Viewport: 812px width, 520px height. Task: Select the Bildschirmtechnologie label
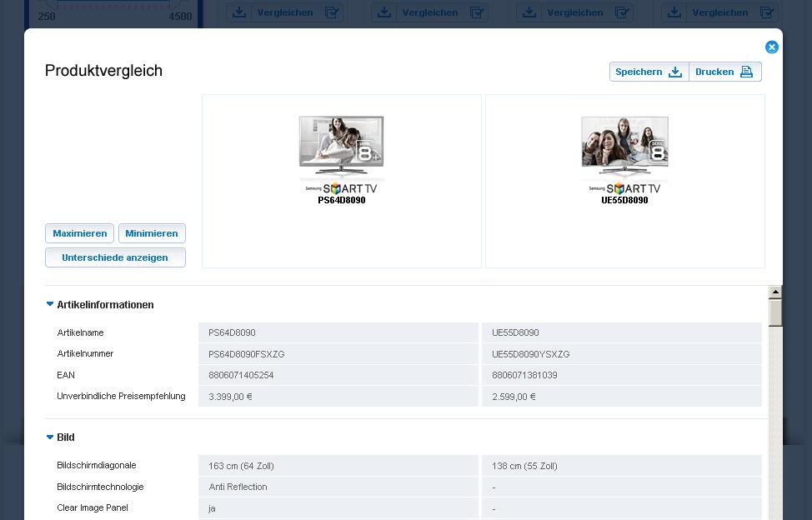click(x=101, y=487)
